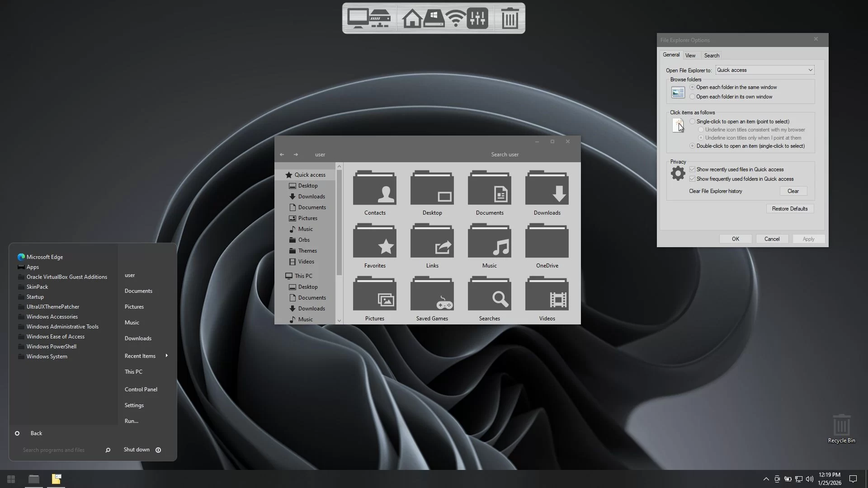Select Single-click to open an item option

click(x=692, y=122)
